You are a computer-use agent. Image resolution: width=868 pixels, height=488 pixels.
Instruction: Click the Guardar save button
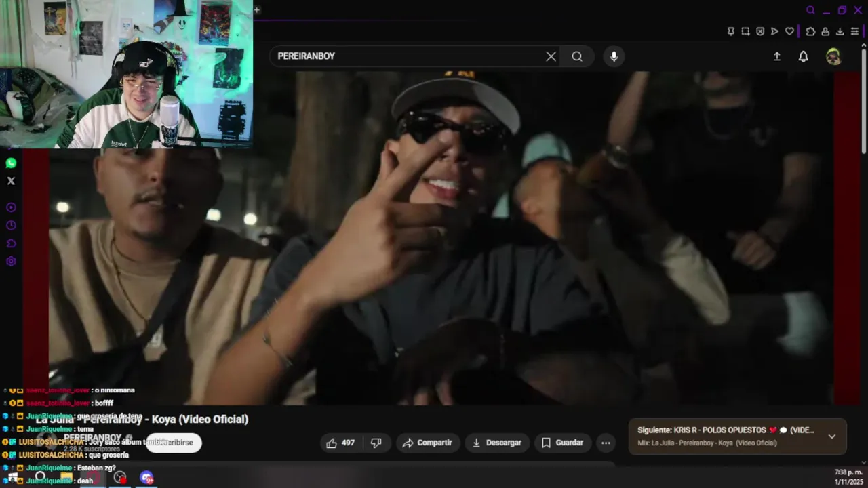point(563,443)
